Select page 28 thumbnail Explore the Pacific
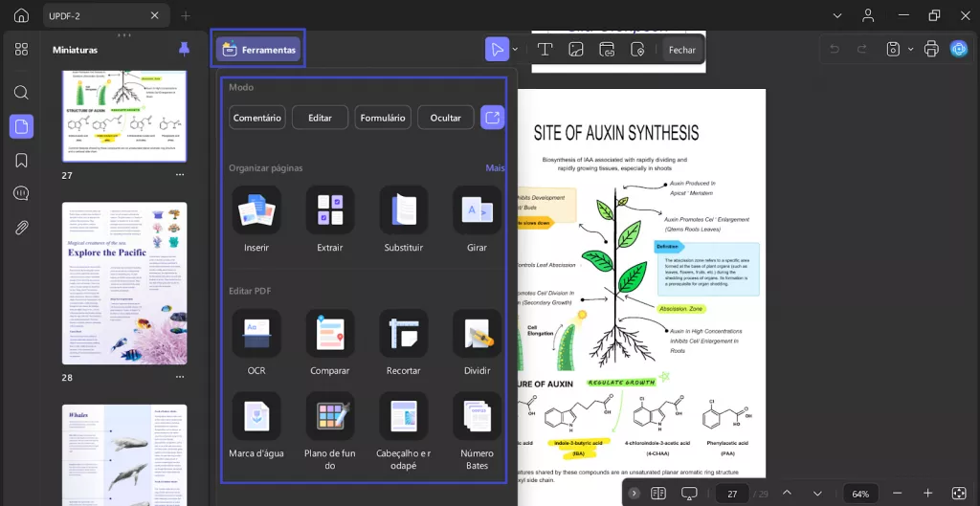Viewport: 980px width, 506px height. click(124, 283)
